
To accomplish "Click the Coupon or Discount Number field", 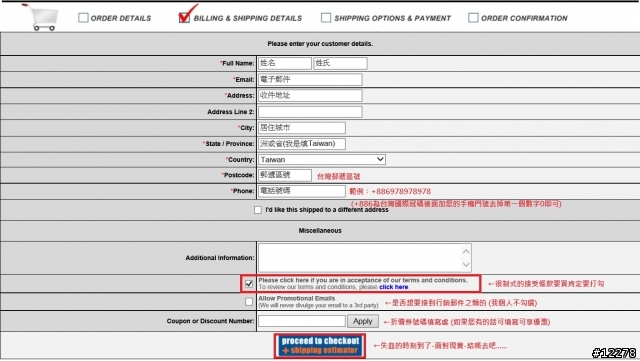I will pyautogui.click(x=302, y=321).
